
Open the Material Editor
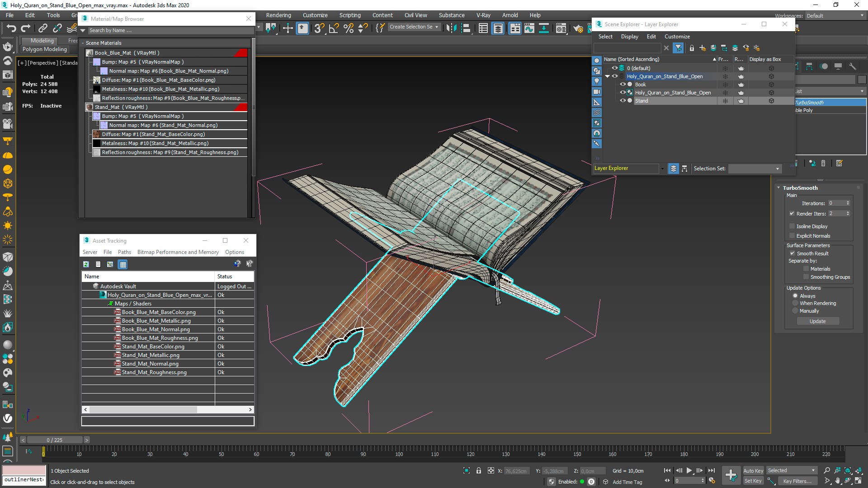click(x=561, y=28)
